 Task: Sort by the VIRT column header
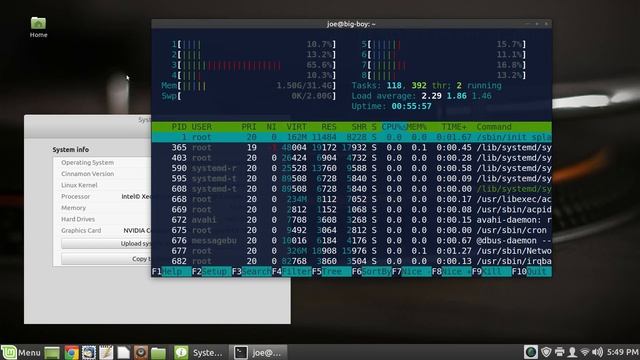tap(296, 127)
